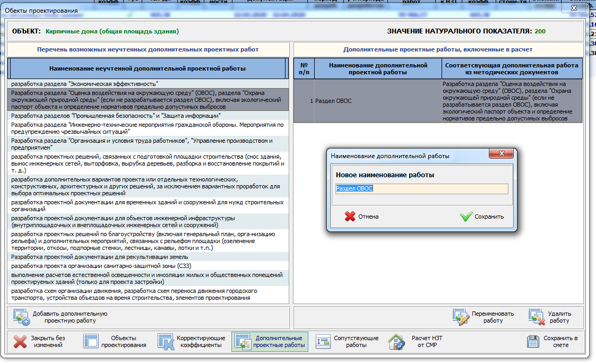The image size is (596, 364).
Task: Select row about схем организации движения
Action: [148, 294]
